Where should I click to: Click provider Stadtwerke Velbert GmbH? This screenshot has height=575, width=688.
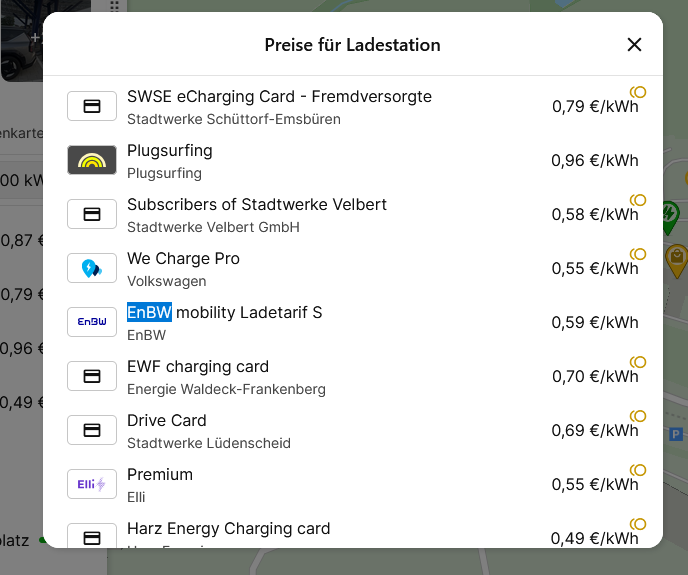[213, 227]
